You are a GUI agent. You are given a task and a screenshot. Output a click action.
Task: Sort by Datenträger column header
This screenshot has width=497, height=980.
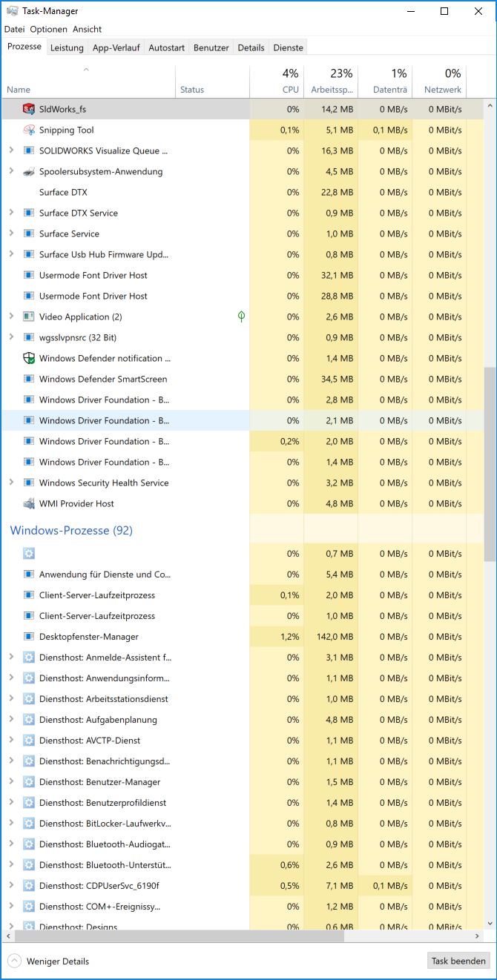pos(385,82)
